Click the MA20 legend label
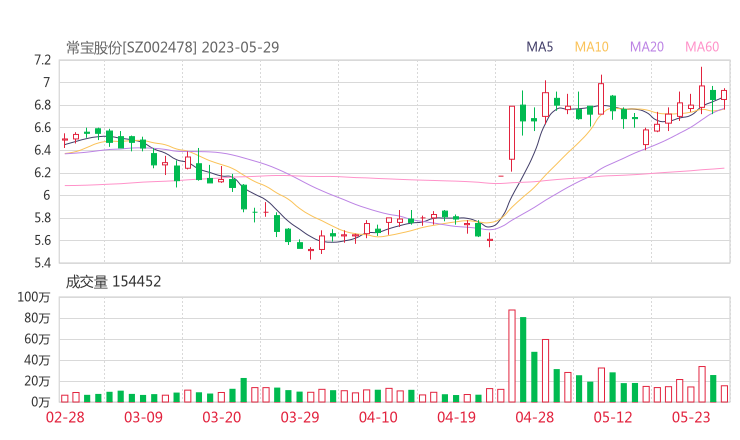This screenshot has height=440, width=740. click(x=647, y=47)
